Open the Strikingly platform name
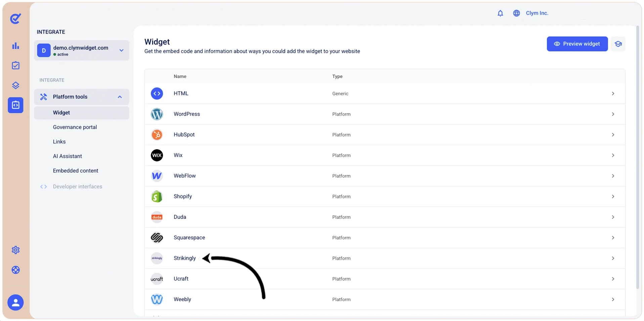644x321 pixels. 184,258
